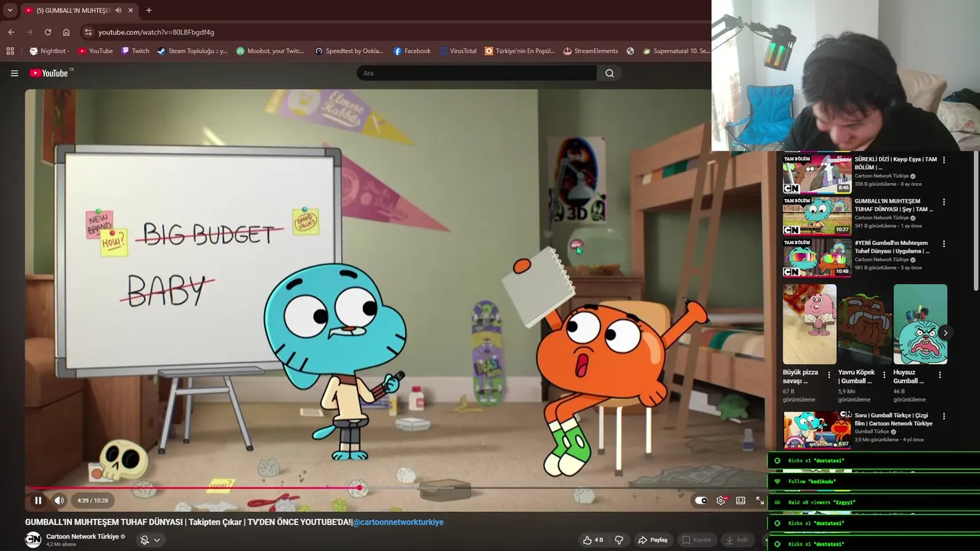Open the Nightbot bookmark

coord(49,51)
